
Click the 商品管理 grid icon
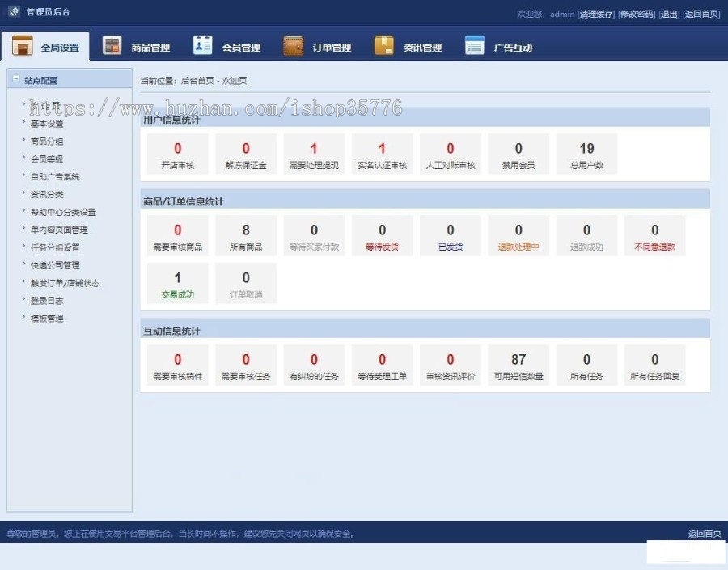(x=112, y=45)
